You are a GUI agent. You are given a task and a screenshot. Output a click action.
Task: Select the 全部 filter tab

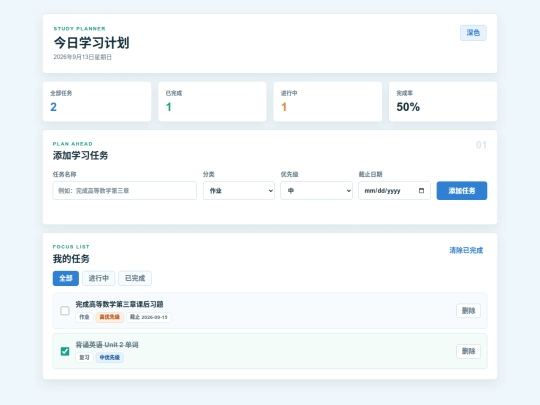[66, 278]
